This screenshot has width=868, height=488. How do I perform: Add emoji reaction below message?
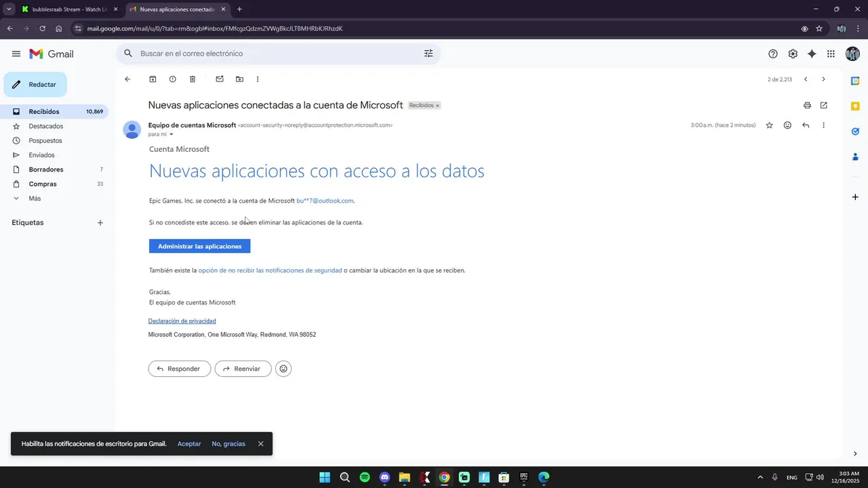[x=283, y=369]
